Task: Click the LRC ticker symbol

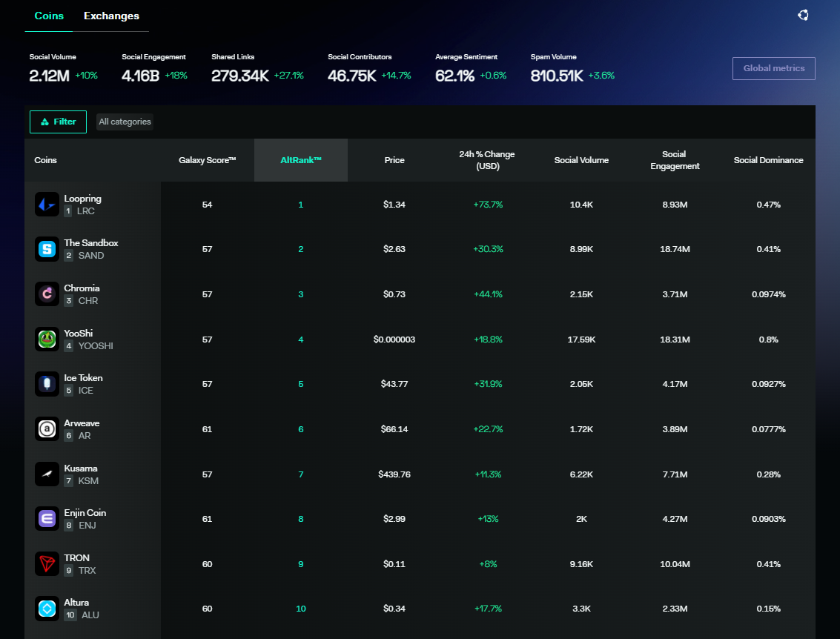Action: [x=86, y=211]
